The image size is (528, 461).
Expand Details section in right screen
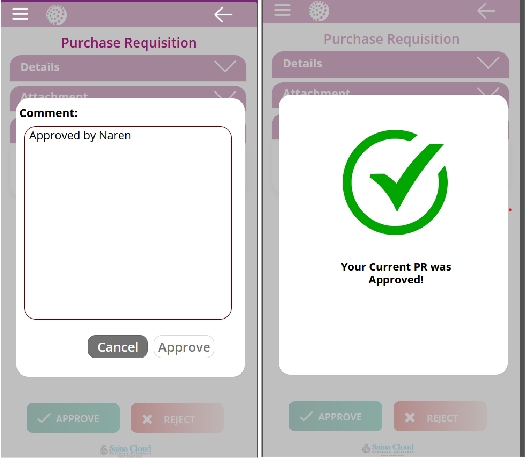point(391,64)
